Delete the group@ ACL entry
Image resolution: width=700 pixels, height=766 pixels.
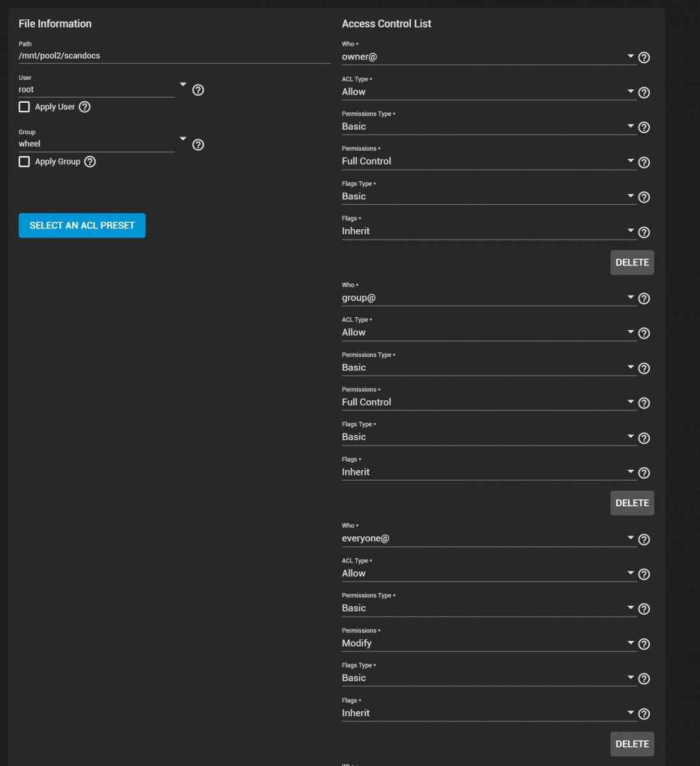tap(632, 503)
